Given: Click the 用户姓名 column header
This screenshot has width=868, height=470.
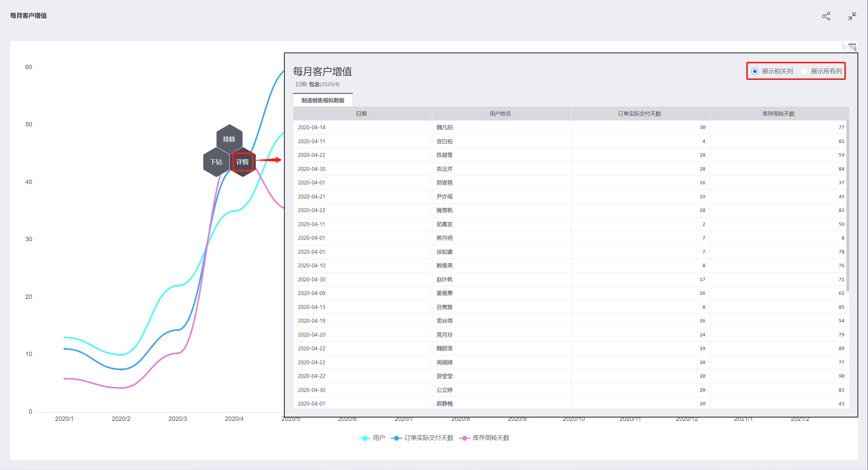Looking at the screenshot, I should pyautogui.click(x=501, y=114).
